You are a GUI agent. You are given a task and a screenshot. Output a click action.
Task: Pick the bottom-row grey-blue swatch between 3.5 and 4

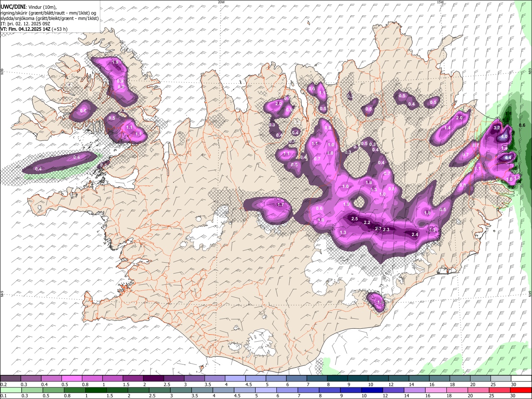(x=202, y=390)
